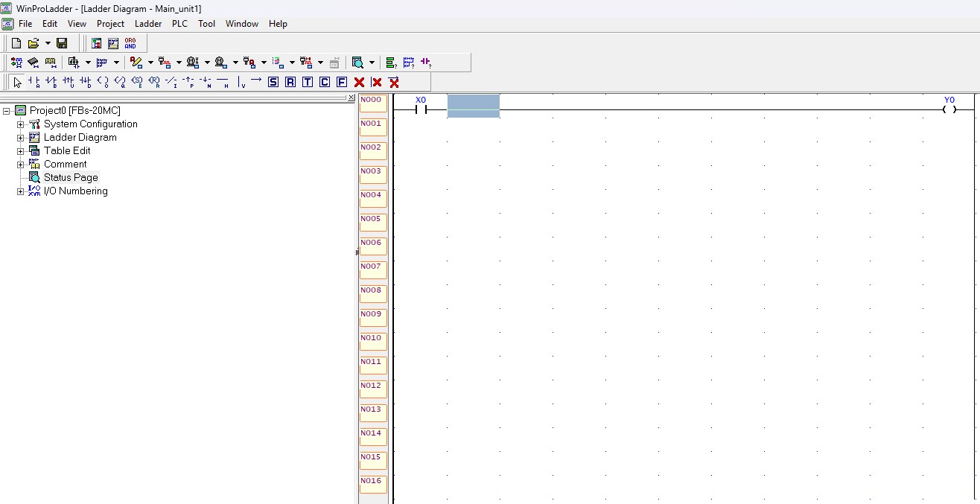
Task: Select the normally closed contact B tool
Action: tap(51, 82)
